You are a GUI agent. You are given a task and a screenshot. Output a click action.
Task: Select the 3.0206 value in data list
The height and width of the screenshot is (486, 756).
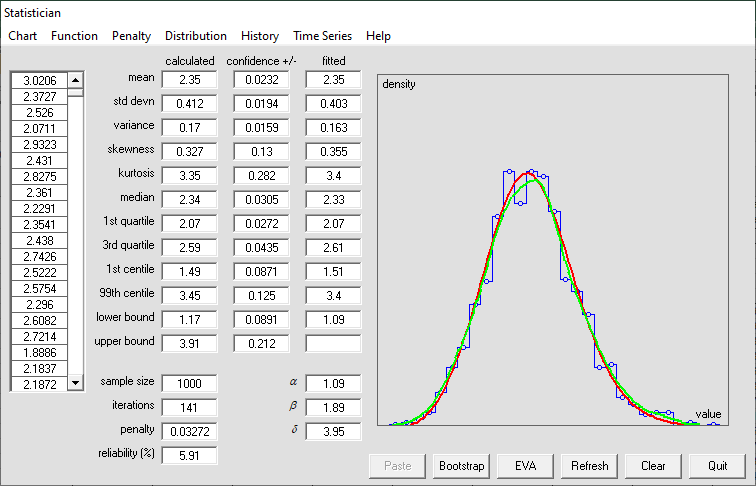[39, 80]
